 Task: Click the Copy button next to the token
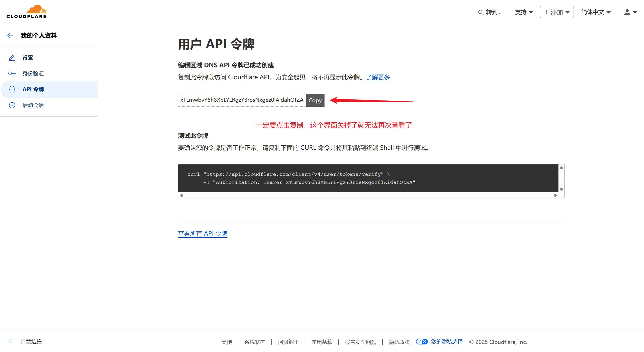(315, 100)
